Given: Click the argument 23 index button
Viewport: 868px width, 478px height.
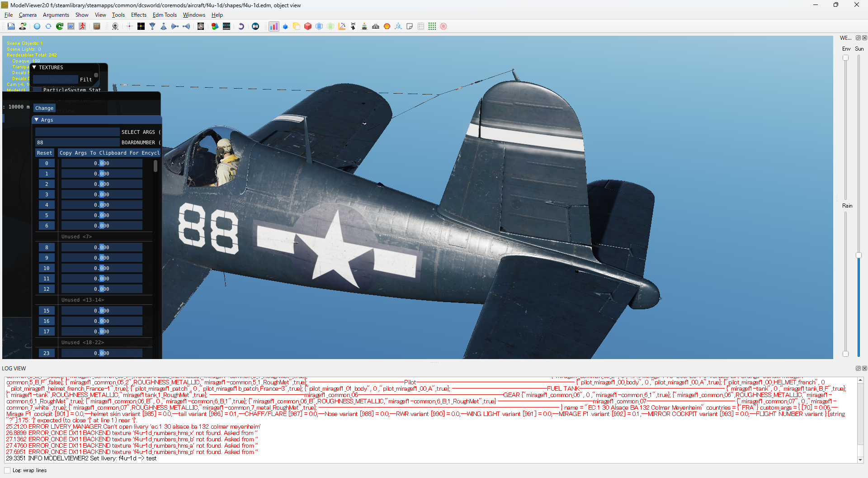Looking at the screenshot, I should click(47, 353).
